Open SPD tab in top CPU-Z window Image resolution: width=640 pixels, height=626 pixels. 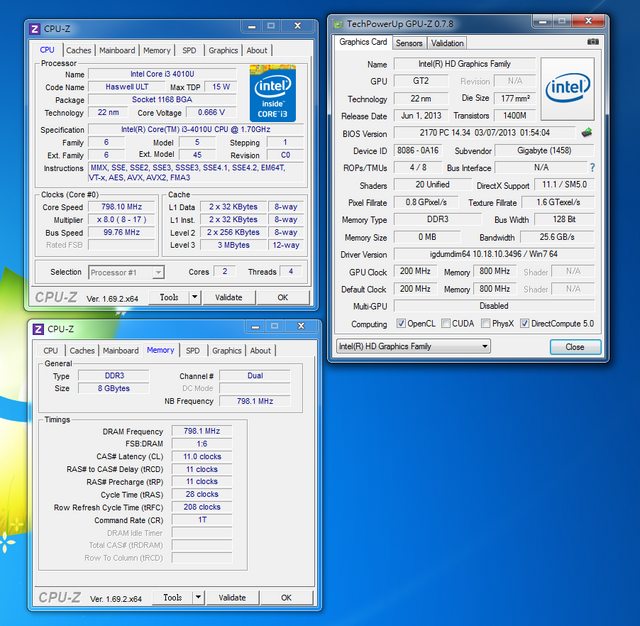click(189, 50)
